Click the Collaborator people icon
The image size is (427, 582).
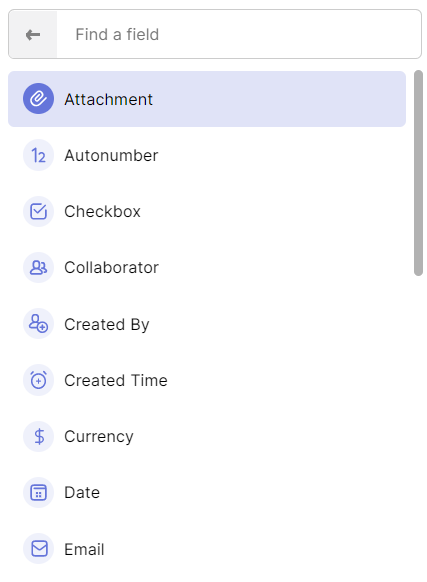tap(38, 268)
